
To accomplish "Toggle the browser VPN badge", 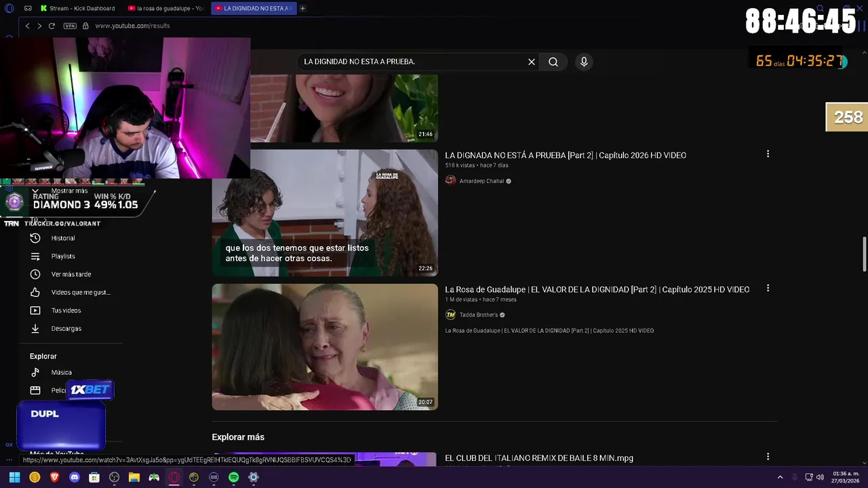I will (x=70, y=26).
